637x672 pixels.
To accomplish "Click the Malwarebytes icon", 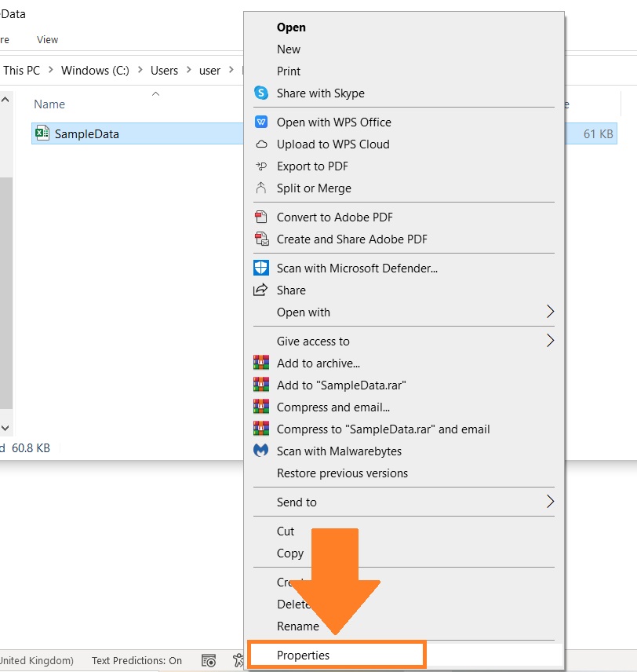I will pyautogui.click(x=261, y=451).
